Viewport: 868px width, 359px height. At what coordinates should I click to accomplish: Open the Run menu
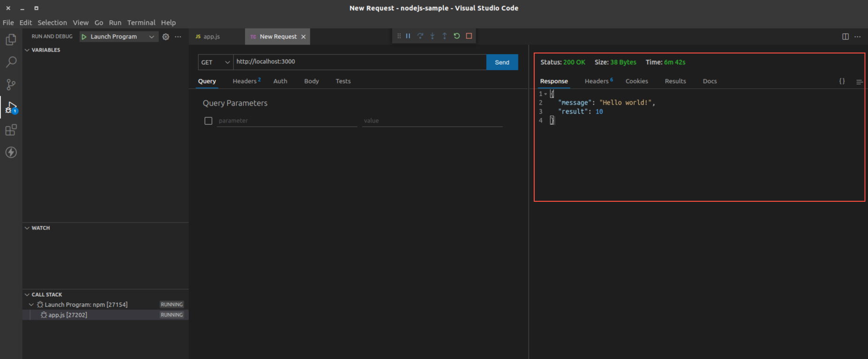pos(115,23)
